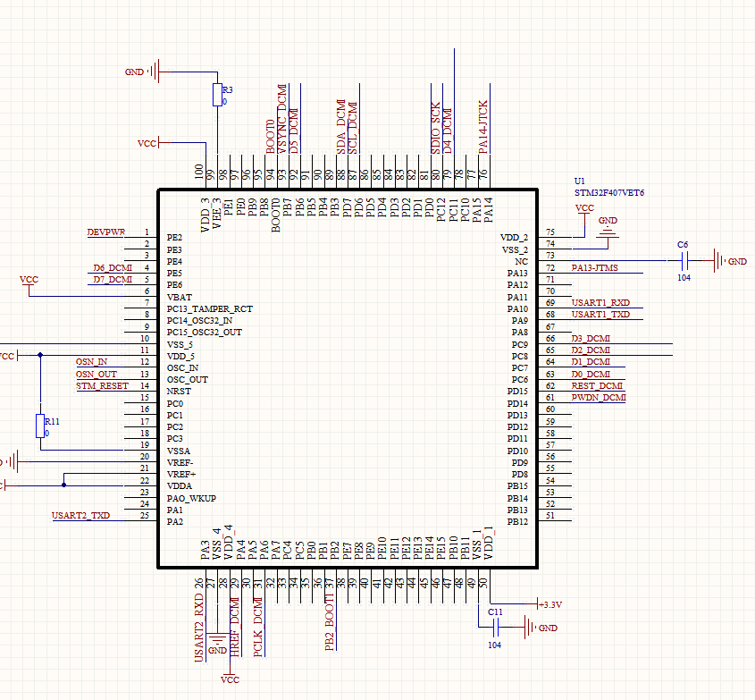Select OSN_IN net label
Viewport: 755px width, 700px height.
91,362
